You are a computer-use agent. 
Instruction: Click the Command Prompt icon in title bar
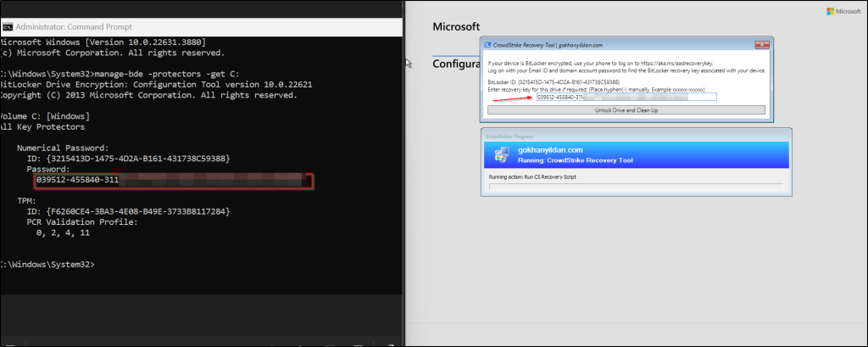tap(8, 26)
